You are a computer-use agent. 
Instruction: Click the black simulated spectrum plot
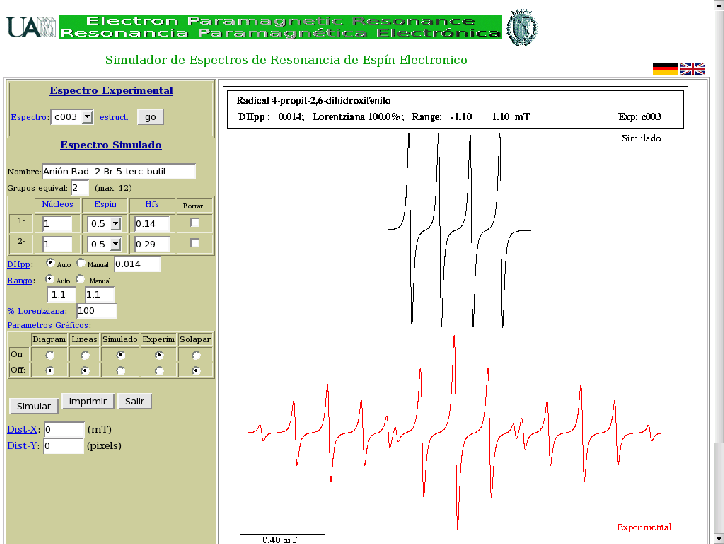[x=459, y=230]
